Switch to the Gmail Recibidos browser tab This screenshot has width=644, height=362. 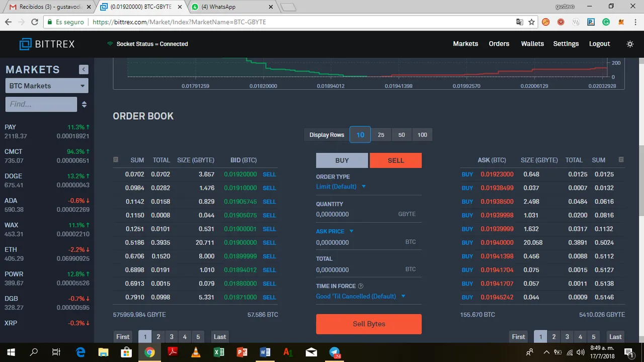pos(48,7)
